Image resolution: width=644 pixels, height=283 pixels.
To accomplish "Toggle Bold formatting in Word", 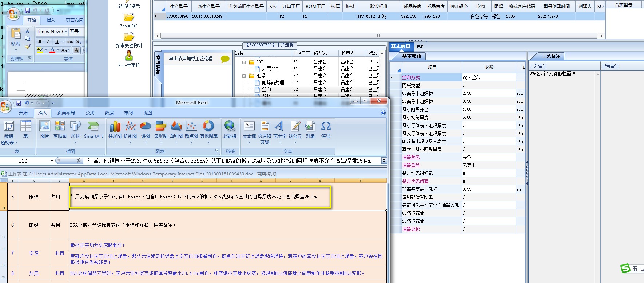I will tap(40, 41).
